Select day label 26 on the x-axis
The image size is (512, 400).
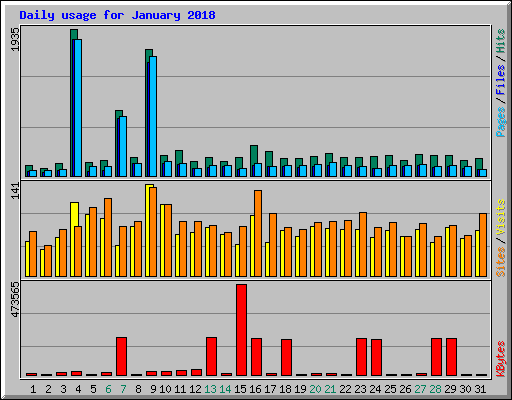(x=405, y=389)
